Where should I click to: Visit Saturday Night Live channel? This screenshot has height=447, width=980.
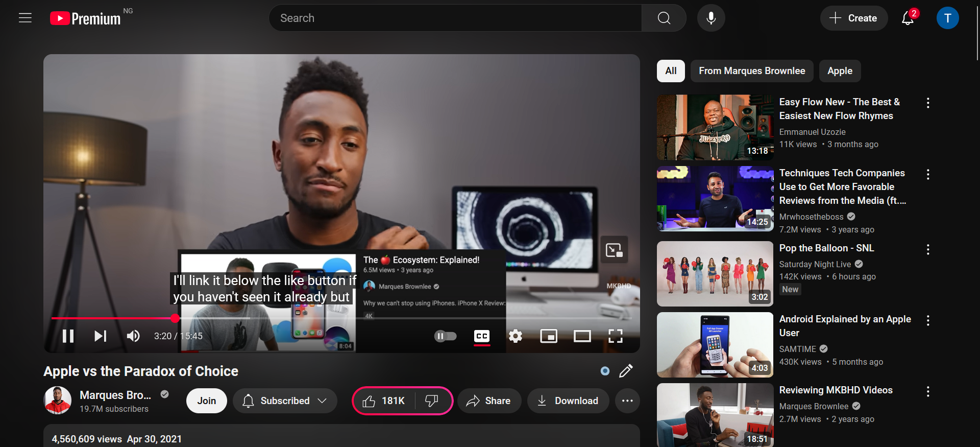pyautogui.click(x=815, y=264)
